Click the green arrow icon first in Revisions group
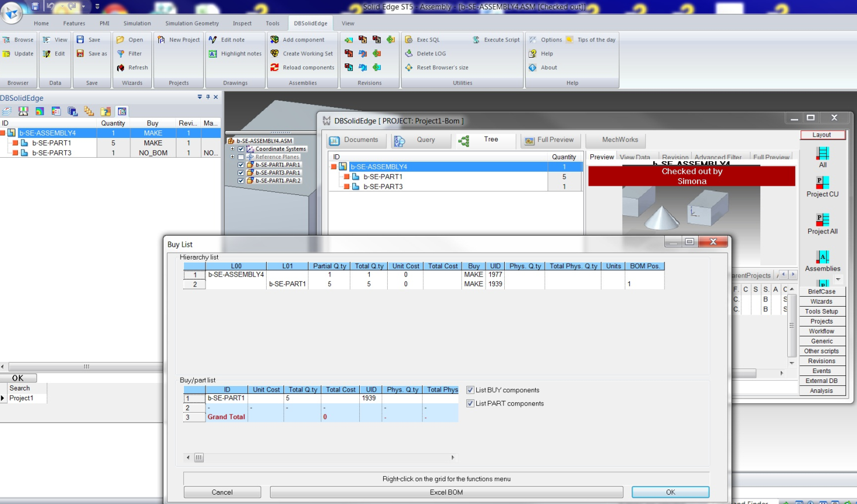Image resolution: width=857 pixels, height=504 pixels. pos(348,40)
